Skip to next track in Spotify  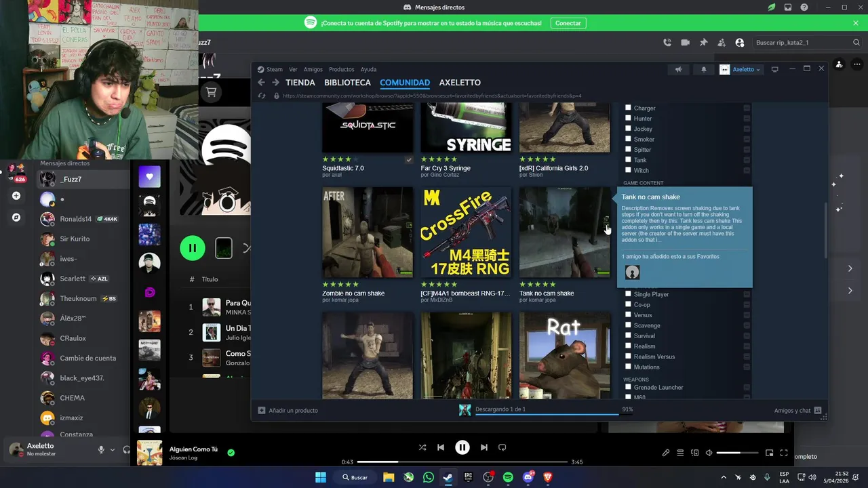[484, 447]
